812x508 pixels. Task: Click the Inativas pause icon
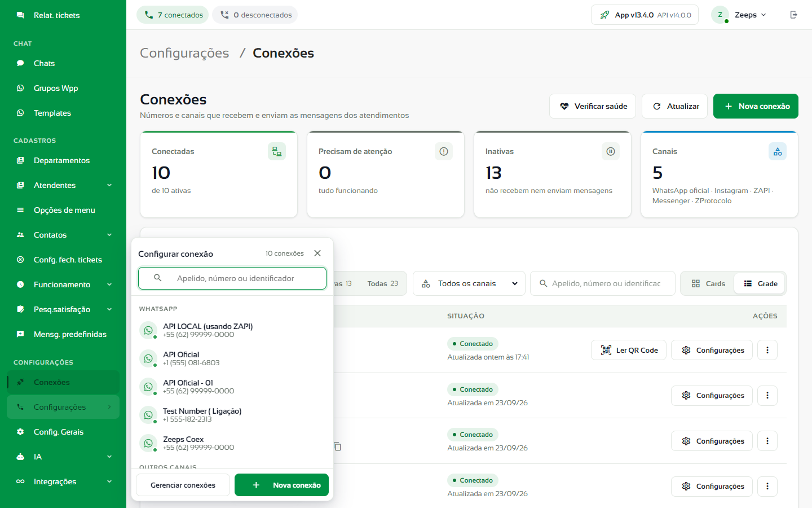(611, 151)
